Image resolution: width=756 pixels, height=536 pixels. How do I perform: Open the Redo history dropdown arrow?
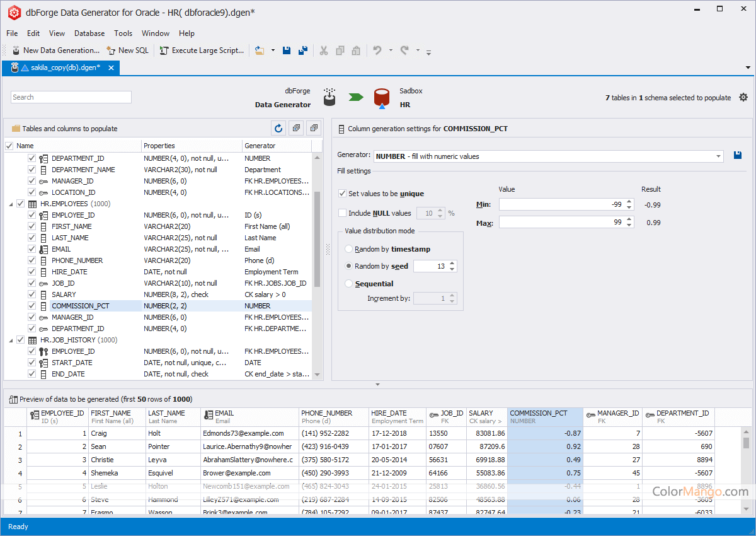[x=418, y=50]
